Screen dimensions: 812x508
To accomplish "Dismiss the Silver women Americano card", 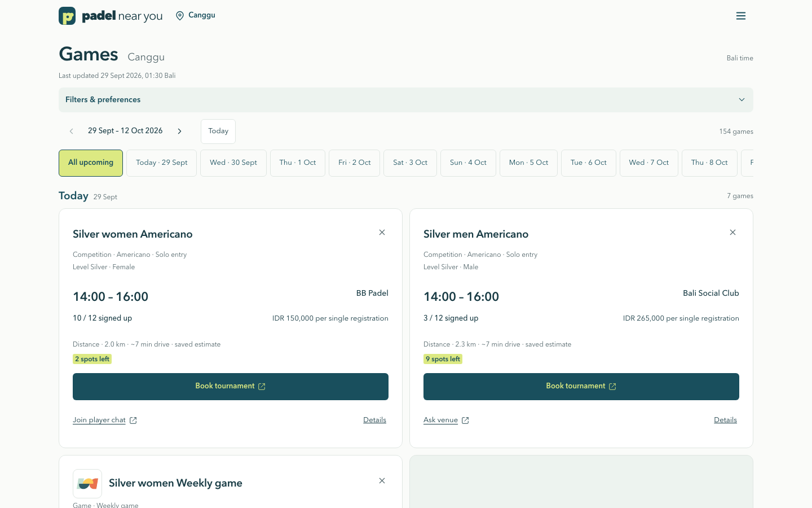I will point(382,233).
